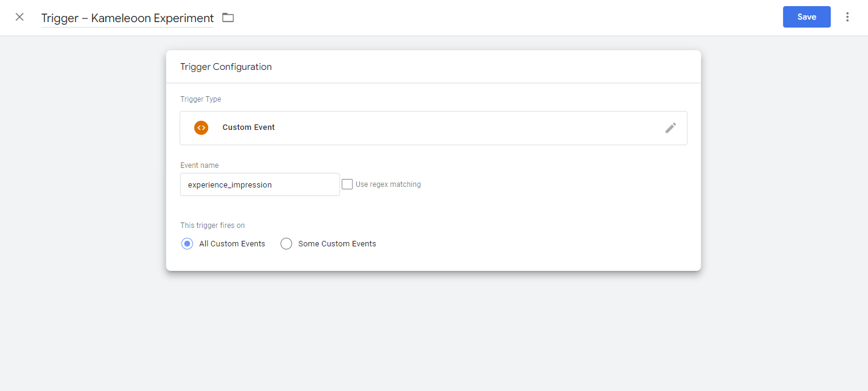868x391 pixels.
Task: Focus the Event name input field
Action: [260, 184]
